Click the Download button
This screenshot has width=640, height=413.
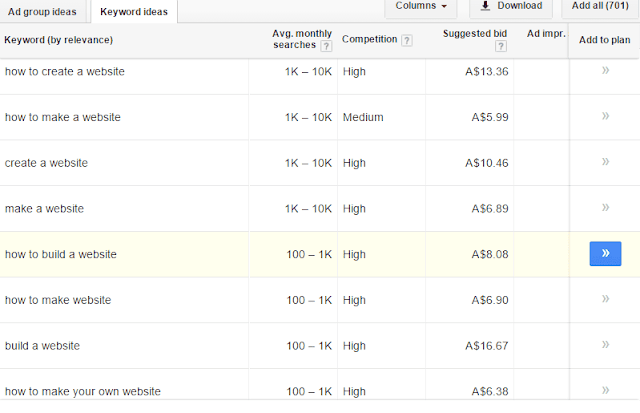(x=511, y=7)
